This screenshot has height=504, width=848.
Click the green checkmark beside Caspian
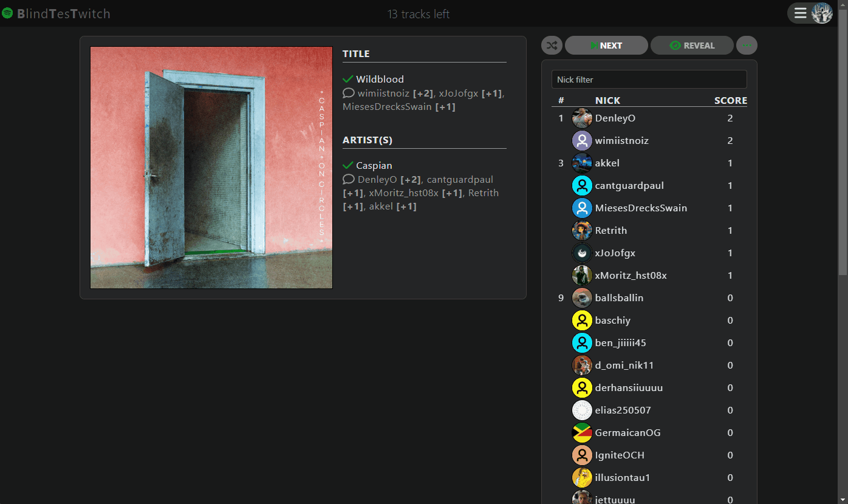[x=348, y=165]
